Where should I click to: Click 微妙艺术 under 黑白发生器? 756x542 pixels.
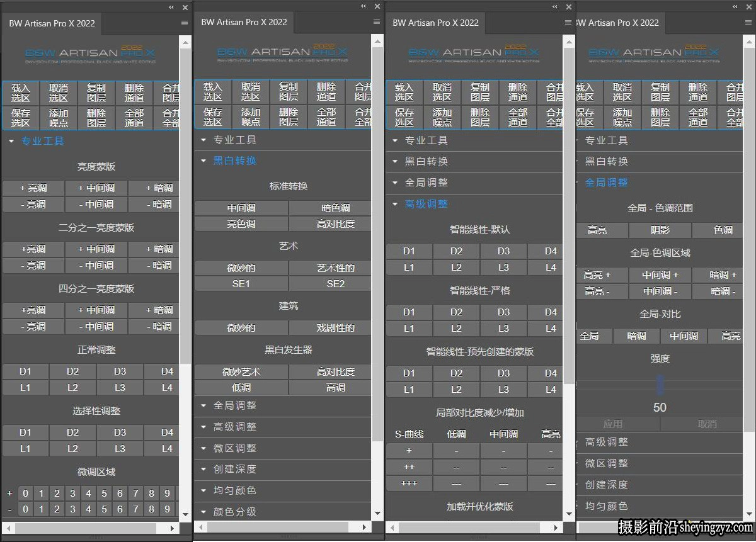pyautogui.click(x=241, y=372)
